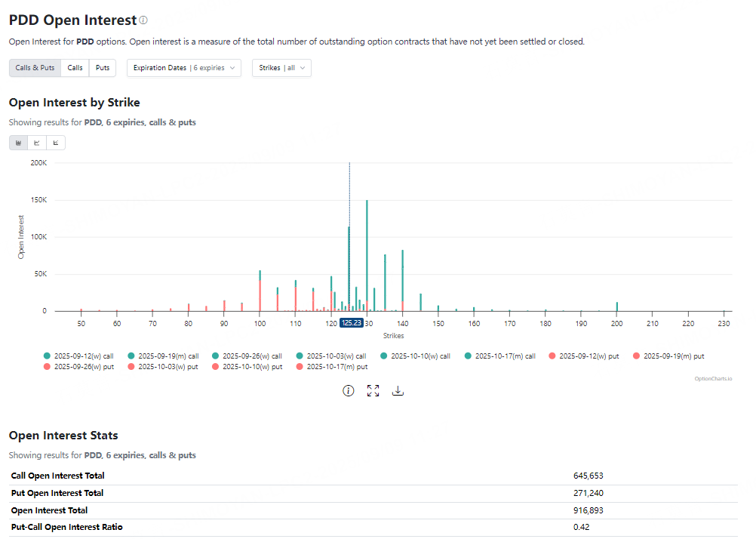Click Put-Call Open Interest Ratio value 0.42

click(582, 528)
